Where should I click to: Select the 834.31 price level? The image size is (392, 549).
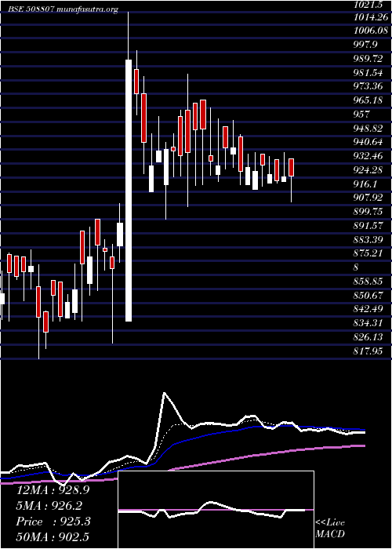pyautogui.click(x=368, y=323)
